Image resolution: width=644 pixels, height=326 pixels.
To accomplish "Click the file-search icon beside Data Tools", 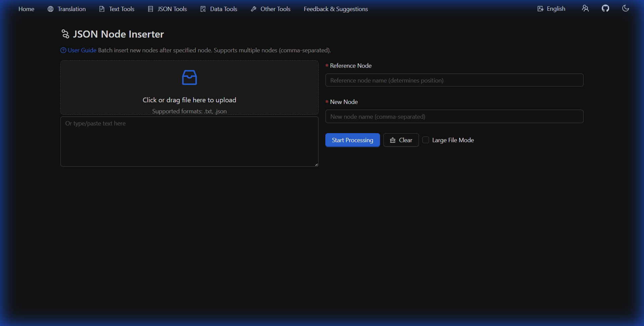I will click(x=203, y=9).
